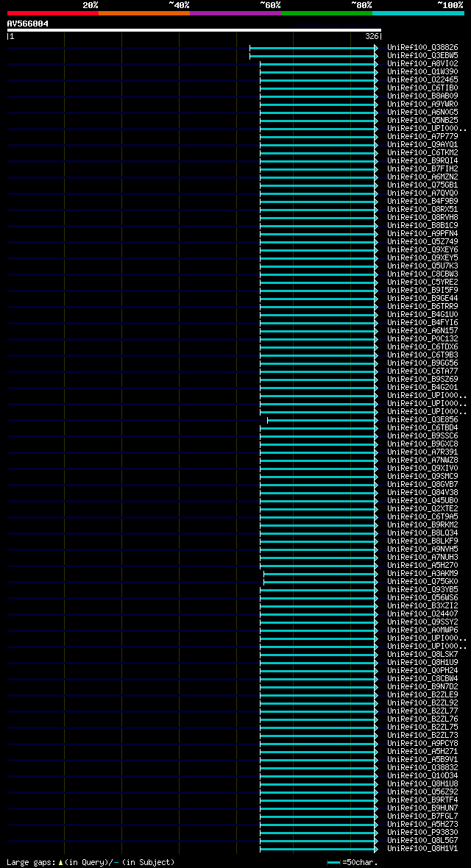Open hit UniRef100_C6TDX6
The width and height of the screenshot is (471, 868).
[x=422, y=346]
